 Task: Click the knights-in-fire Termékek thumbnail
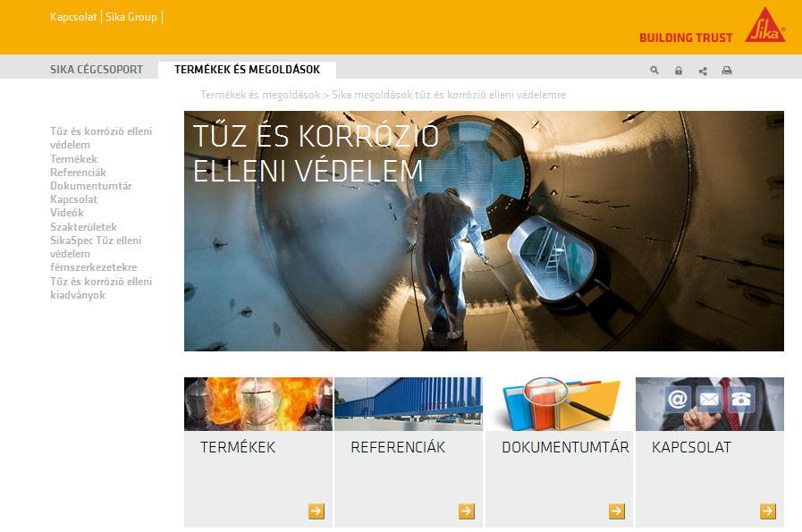258,404
